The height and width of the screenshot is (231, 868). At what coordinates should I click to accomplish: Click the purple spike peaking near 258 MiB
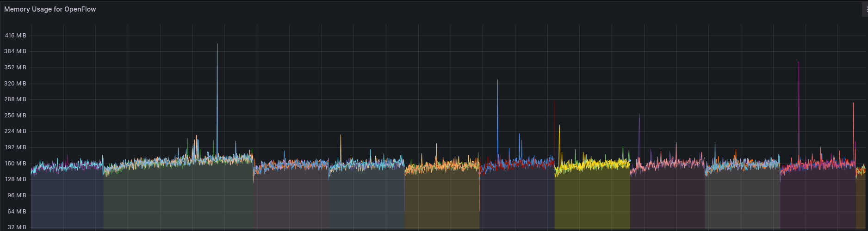[639, 116]
